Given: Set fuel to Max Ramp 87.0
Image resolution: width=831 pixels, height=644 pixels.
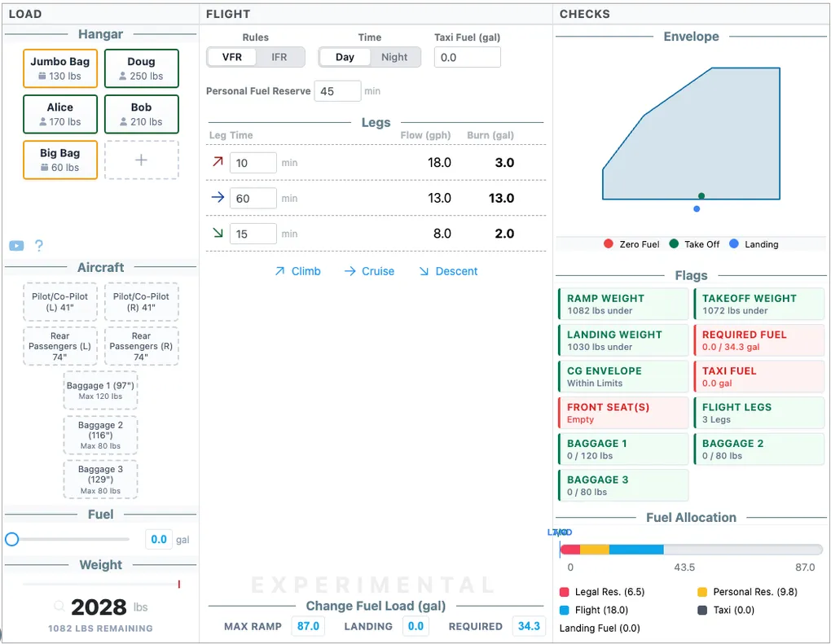Looking at the screenshot, I should click(308, 626).
